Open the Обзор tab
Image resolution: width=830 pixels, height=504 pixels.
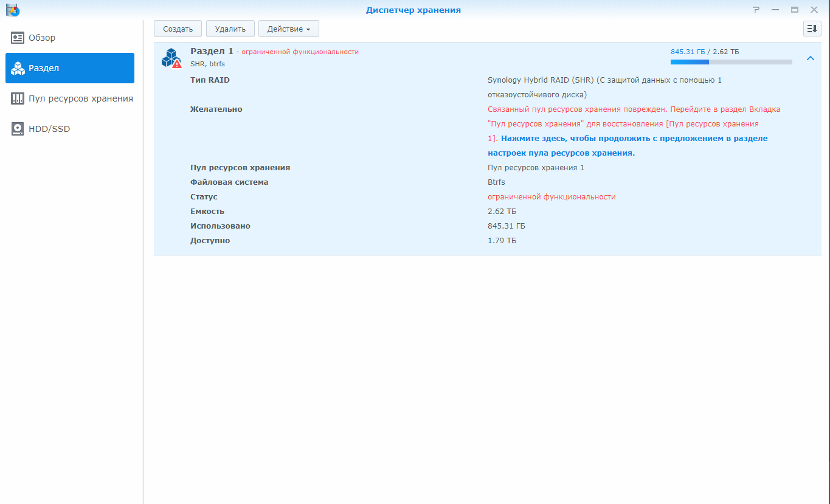(x=70, y=38)
